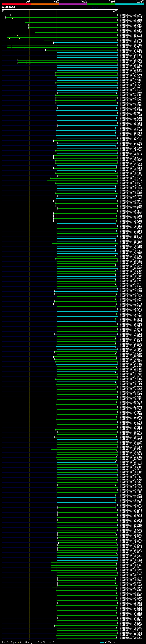Select hit label UniRef100_A7KK60
Image resolution: width=146 pixels, height=644 pixels.
tap(131, 128)
